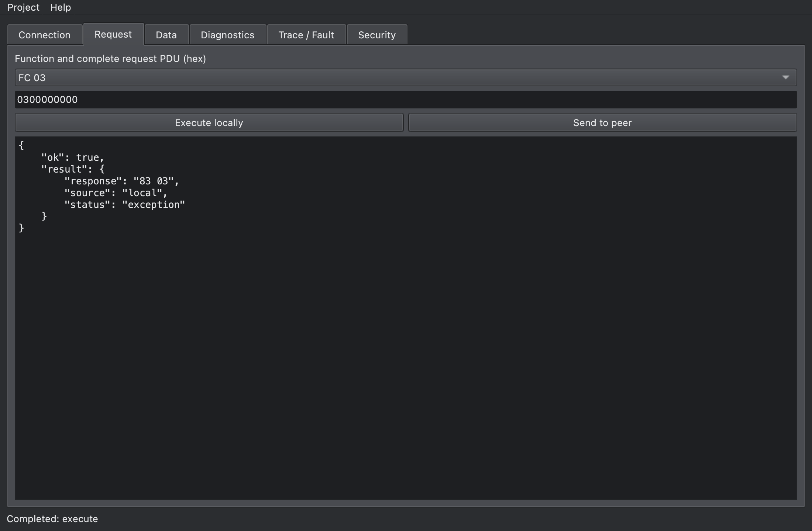
Task: Open the Diagnostics tab
Action: point(228,35)
